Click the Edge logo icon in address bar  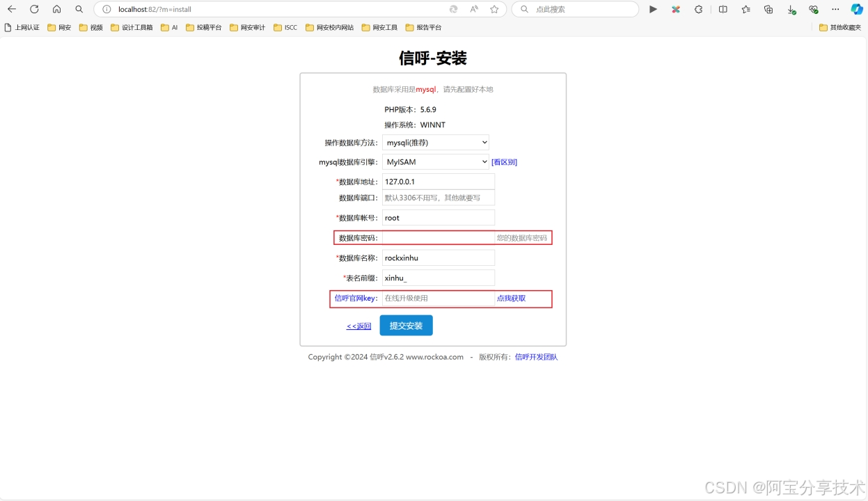[x=454, y=10]
